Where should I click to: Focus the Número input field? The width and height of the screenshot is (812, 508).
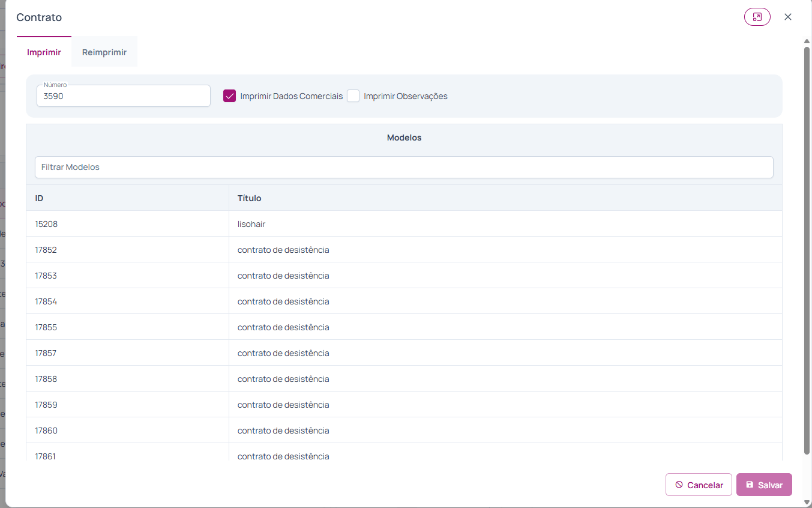coord(124,96)
